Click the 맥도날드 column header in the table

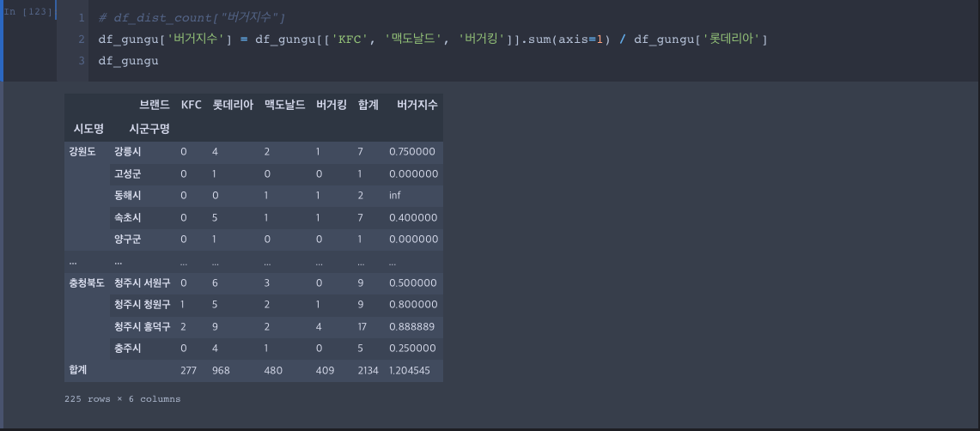tap(284, 105)
